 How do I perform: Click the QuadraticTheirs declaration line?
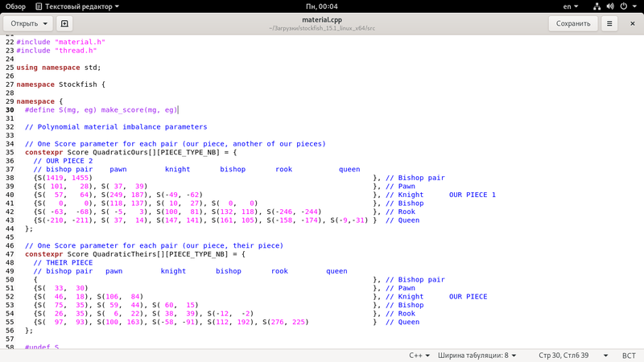pos(134,254)
